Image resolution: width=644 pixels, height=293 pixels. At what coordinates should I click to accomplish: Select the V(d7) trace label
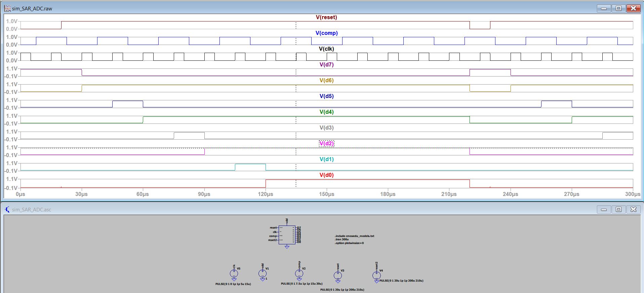tap(326, 64)
